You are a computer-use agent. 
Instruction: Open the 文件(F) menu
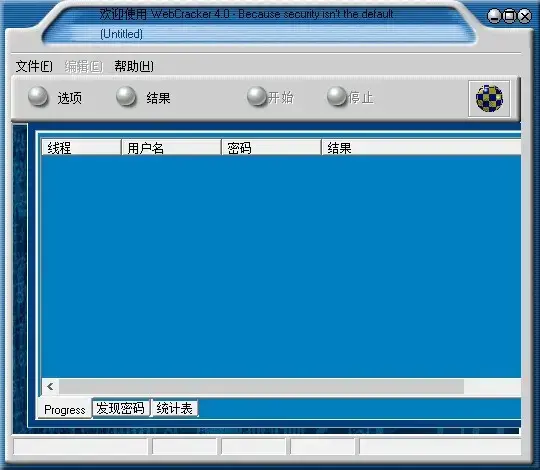tap(34, 66)
